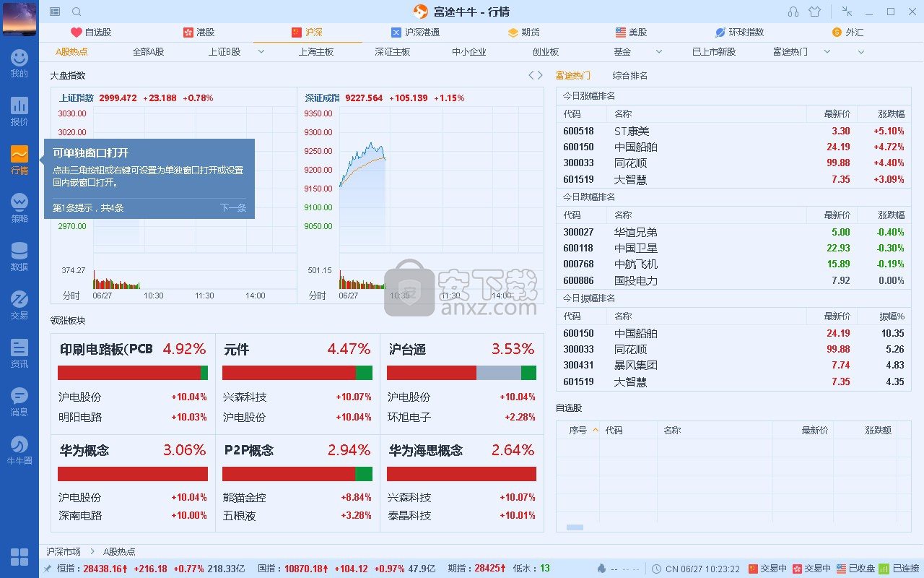Click the P2P概念 sector rise-fall bar
Viewport: 924px width, 578px height.
297,474
